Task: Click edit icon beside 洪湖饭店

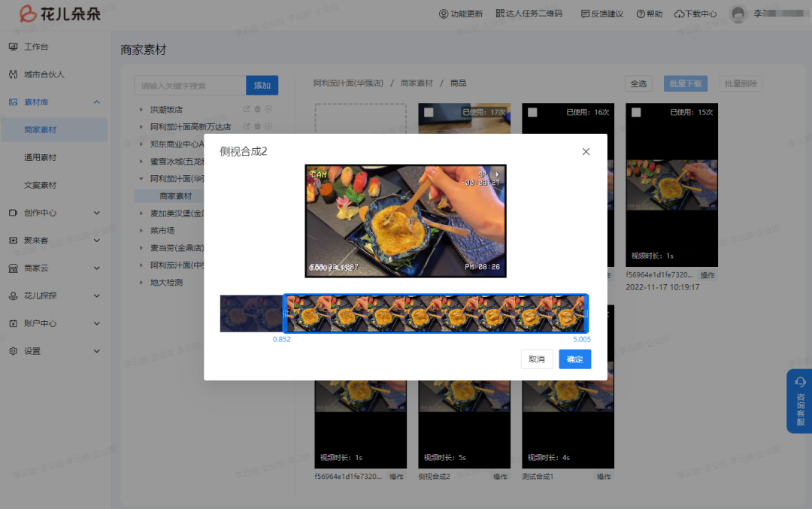Action: click(247, 109)
